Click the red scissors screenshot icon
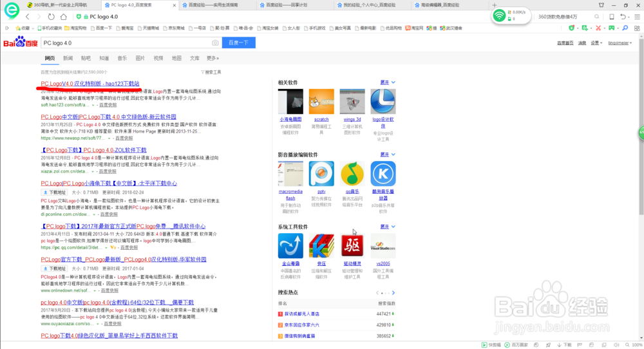This screenshot has height=349, width=644. pos(598,28)
